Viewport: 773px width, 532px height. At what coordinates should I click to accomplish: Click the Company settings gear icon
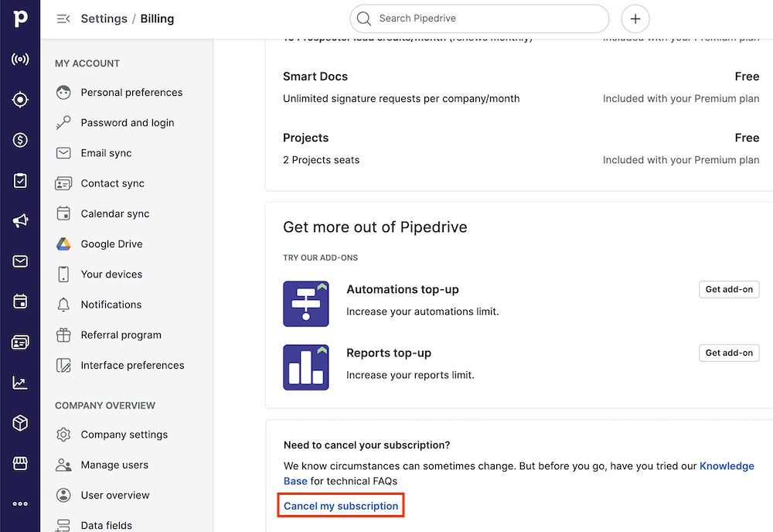click(x=63, y=435)
